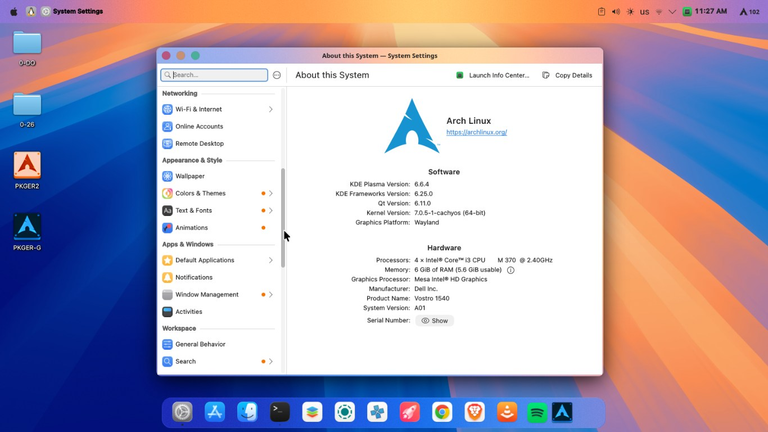
Task: Open the Wallpaper settings page
Action: click(218, 176)
